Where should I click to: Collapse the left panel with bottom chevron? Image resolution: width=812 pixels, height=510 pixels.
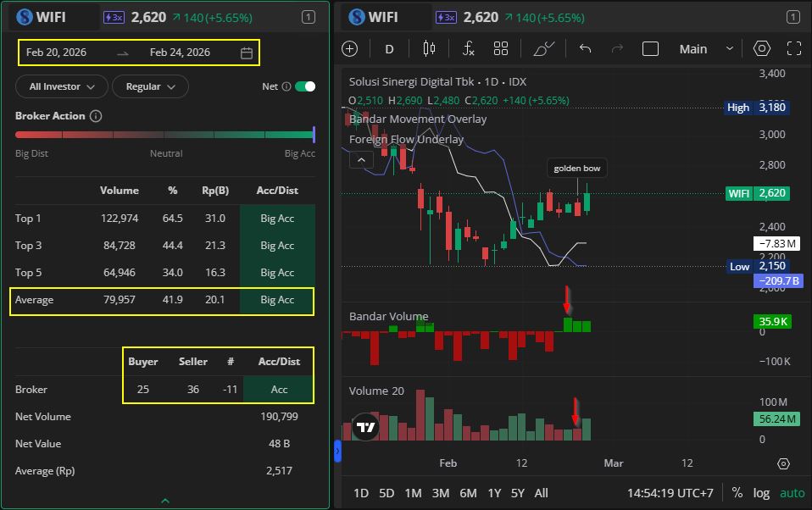(x=165, y=501)
